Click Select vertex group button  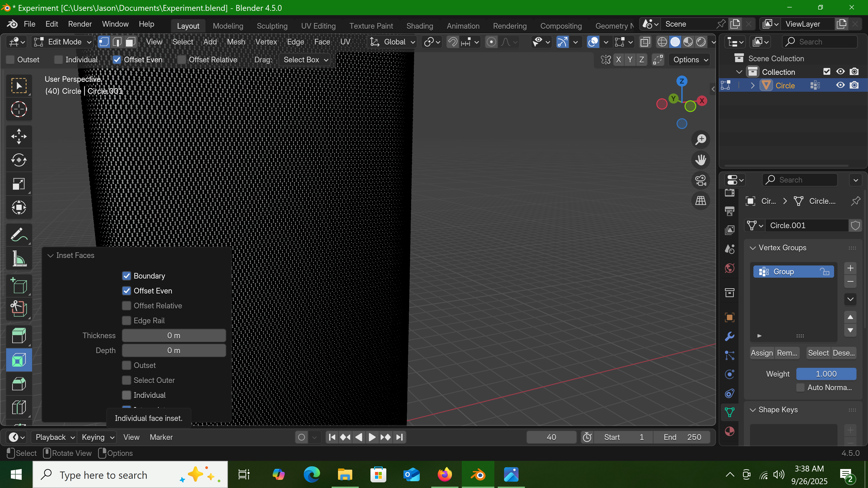click(818, 353)
